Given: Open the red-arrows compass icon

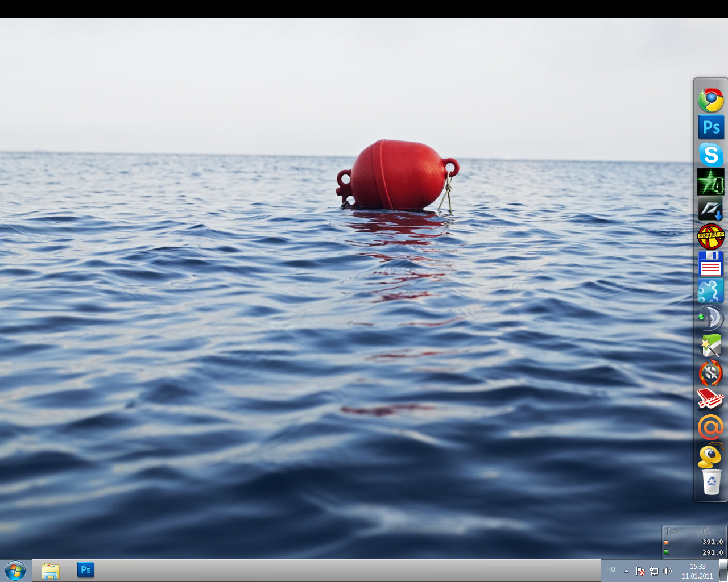Looking at the screenshot, I should 710,373.
